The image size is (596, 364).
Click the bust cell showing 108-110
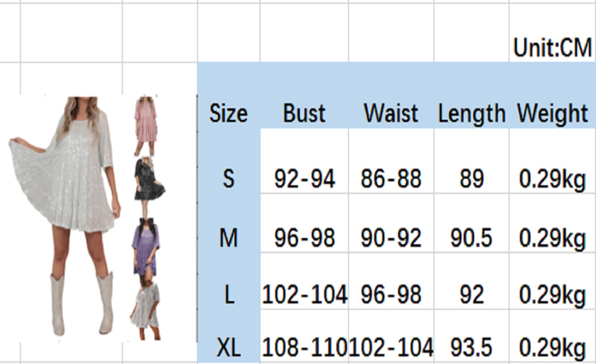coord(304,348)
